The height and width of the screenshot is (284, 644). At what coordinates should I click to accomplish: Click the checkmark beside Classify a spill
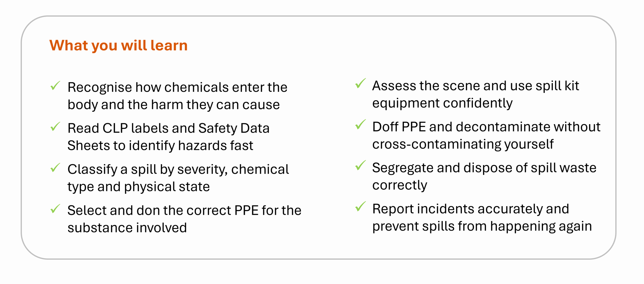(x=55, y=168)
